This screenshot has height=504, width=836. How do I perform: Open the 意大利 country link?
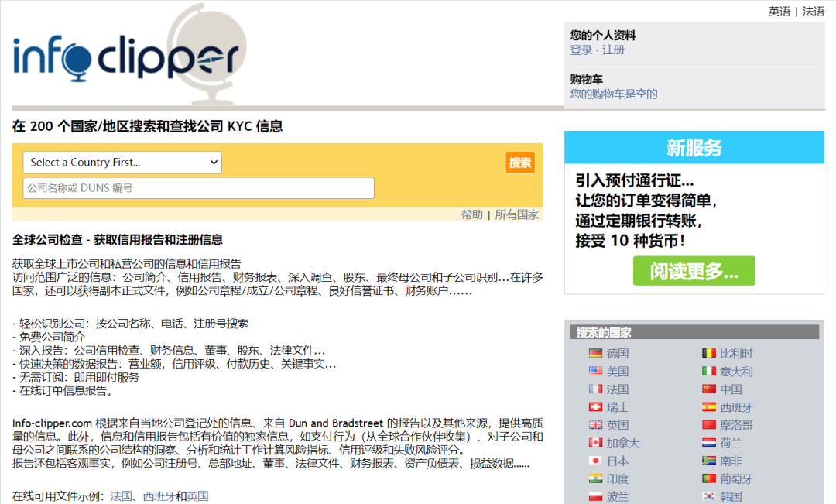pos(736,372)
